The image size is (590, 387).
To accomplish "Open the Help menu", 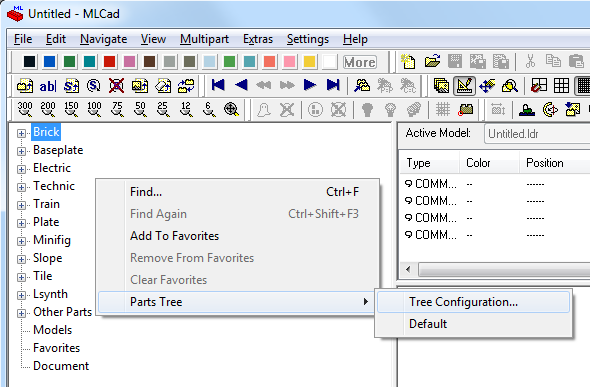I will (355, 39).
